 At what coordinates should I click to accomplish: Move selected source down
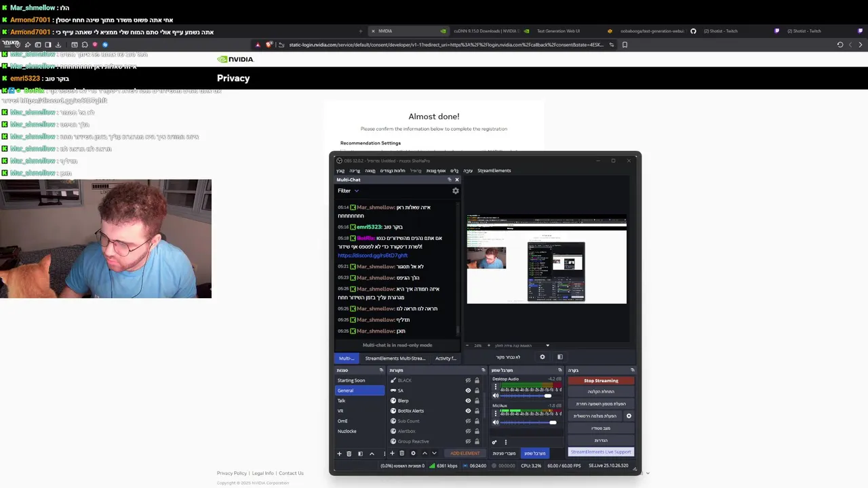point(434,453)
